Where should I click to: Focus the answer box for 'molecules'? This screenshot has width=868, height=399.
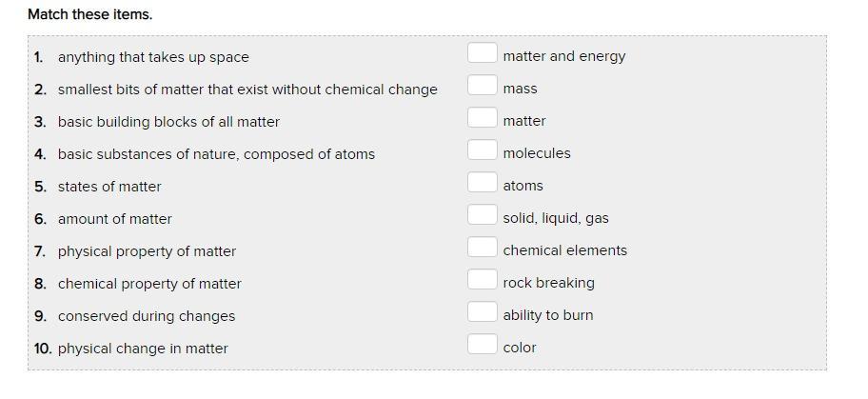click(482, 150)
